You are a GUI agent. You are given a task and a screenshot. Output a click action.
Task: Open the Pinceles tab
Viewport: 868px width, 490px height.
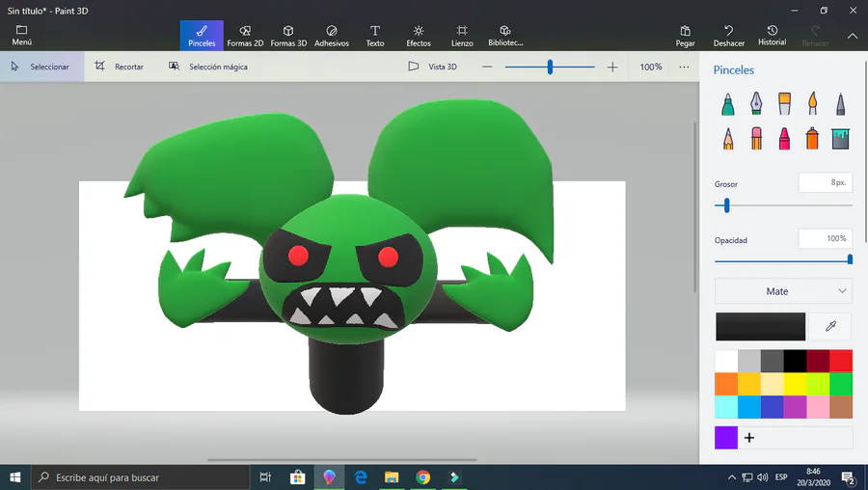[202, 36]
